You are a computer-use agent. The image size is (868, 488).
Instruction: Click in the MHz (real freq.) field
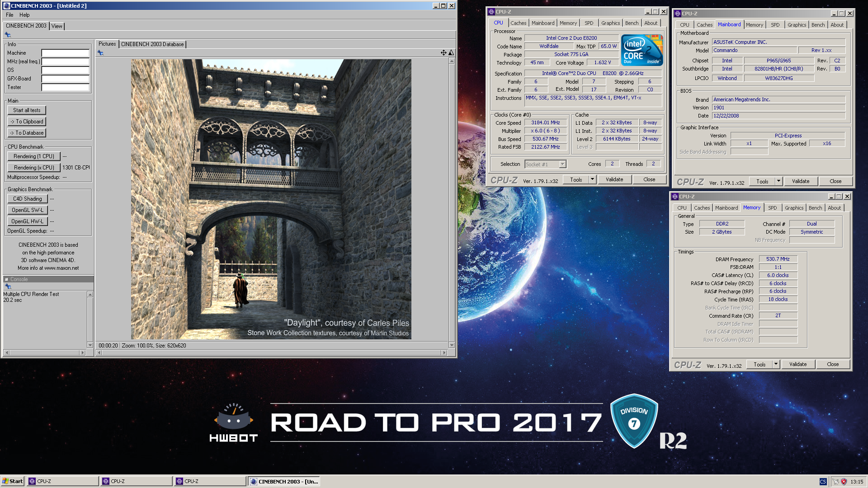point(66,61)
